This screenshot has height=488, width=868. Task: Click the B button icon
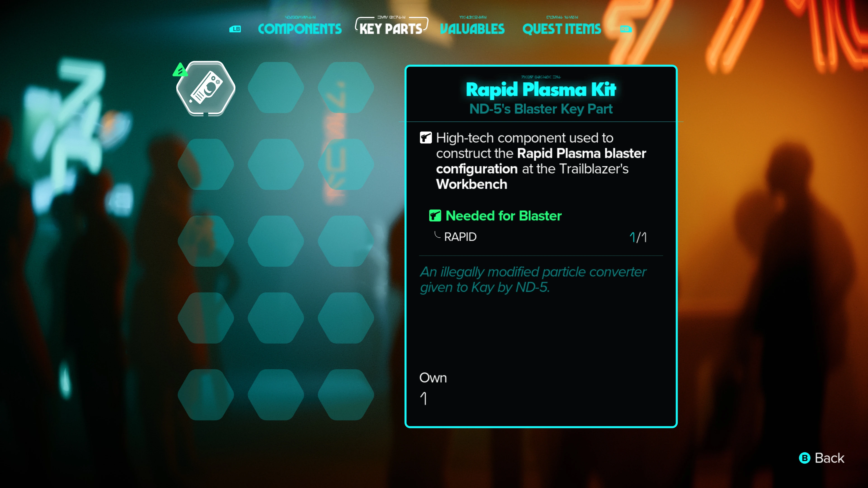click(805, 458)
